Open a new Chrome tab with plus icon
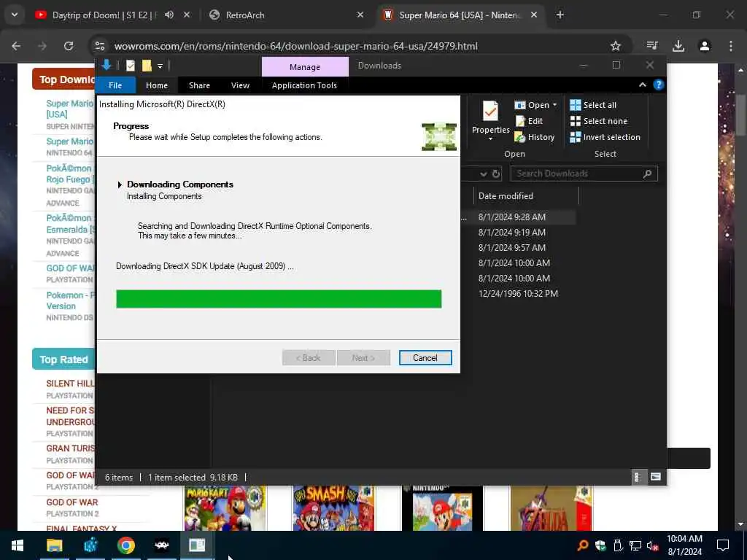Image resolution: width=747 pixels, height=560 pixels. [560, 15]
